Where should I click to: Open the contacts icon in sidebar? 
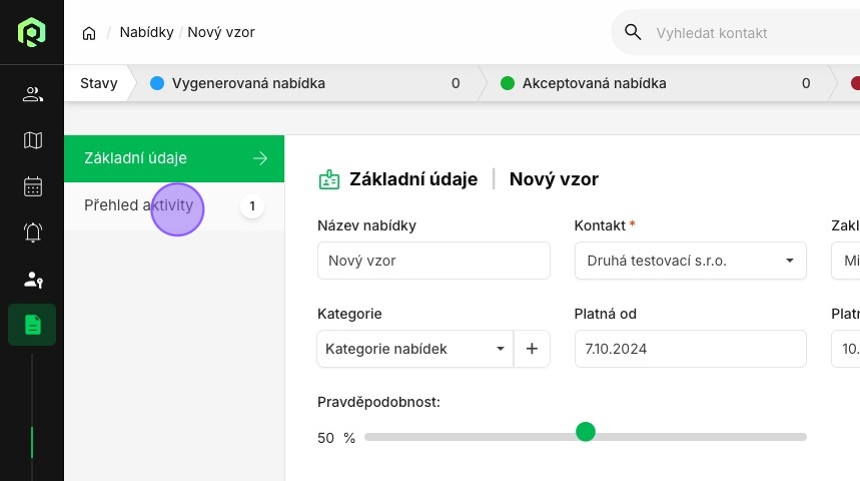32,95
